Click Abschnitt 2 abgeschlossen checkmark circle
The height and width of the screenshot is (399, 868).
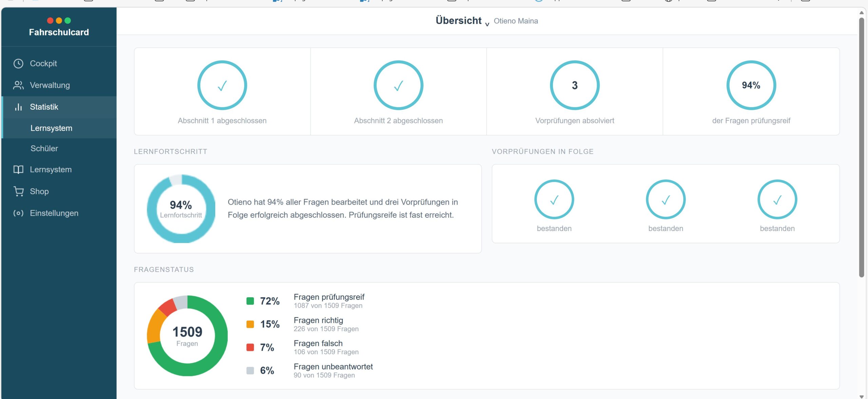point(398,85)
